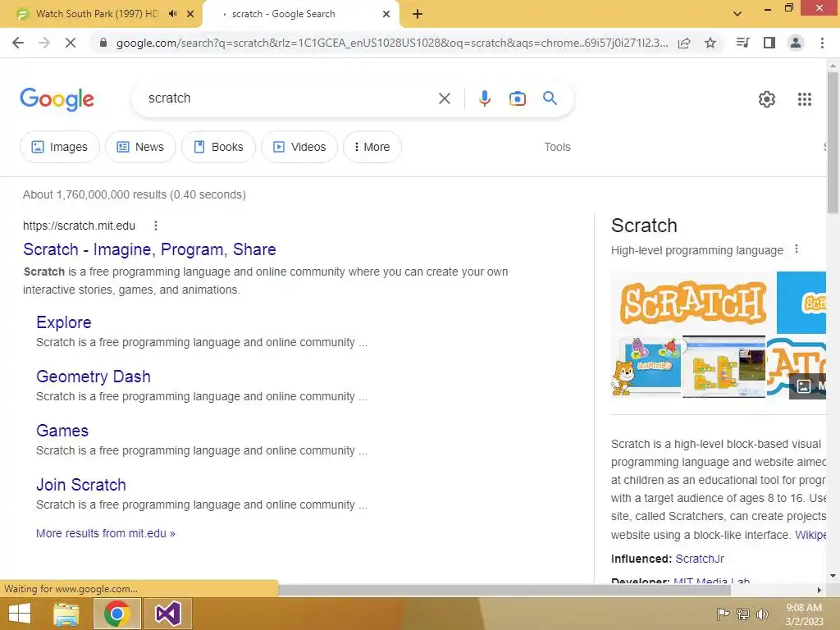Open Scratch knowledge panel more options
Viewport: 840px width, 630px height.
point(797,249)
